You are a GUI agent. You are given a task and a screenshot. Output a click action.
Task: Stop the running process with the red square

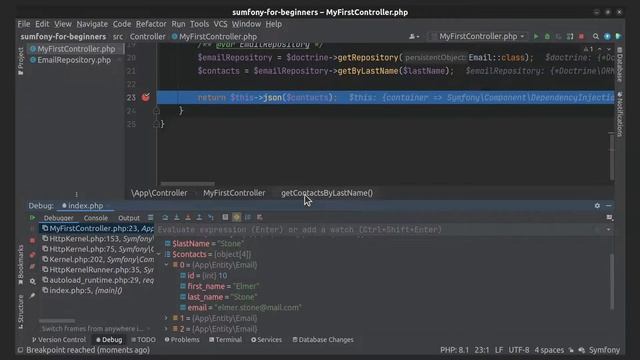point(581,36)
